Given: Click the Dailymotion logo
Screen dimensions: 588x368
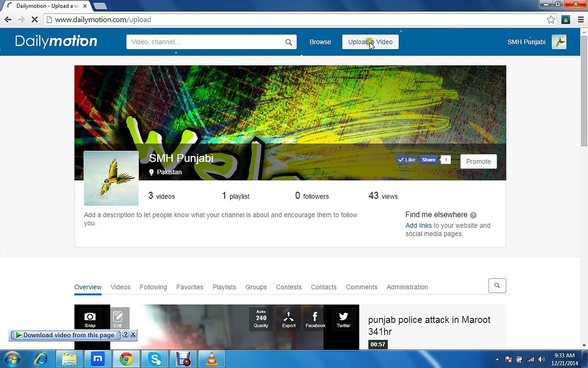Looking at the screenshot, I should coord(56,41).
